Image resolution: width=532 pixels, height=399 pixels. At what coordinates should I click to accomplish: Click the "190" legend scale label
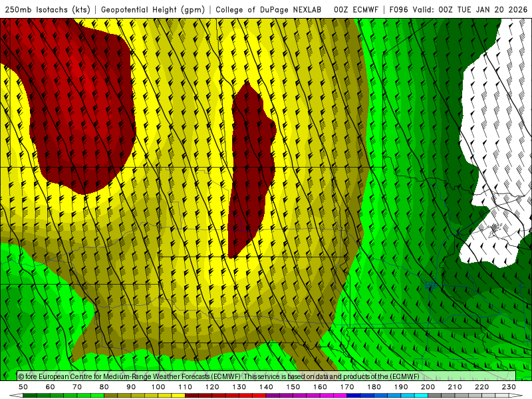(401, 387)
